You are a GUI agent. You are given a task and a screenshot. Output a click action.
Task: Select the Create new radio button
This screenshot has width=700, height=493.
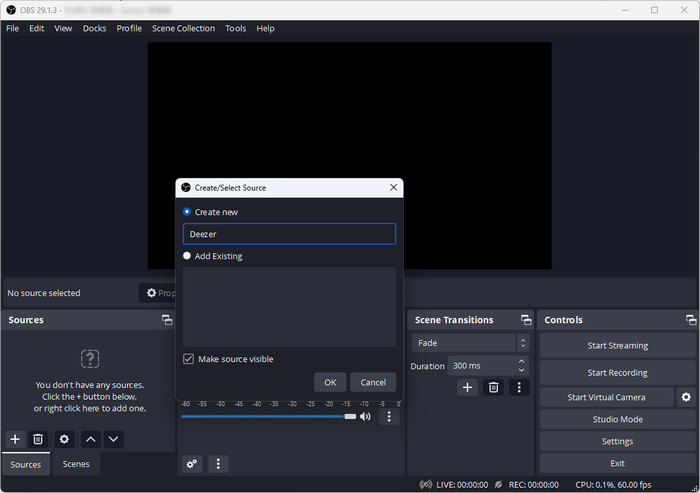click(x=188, y=212)
